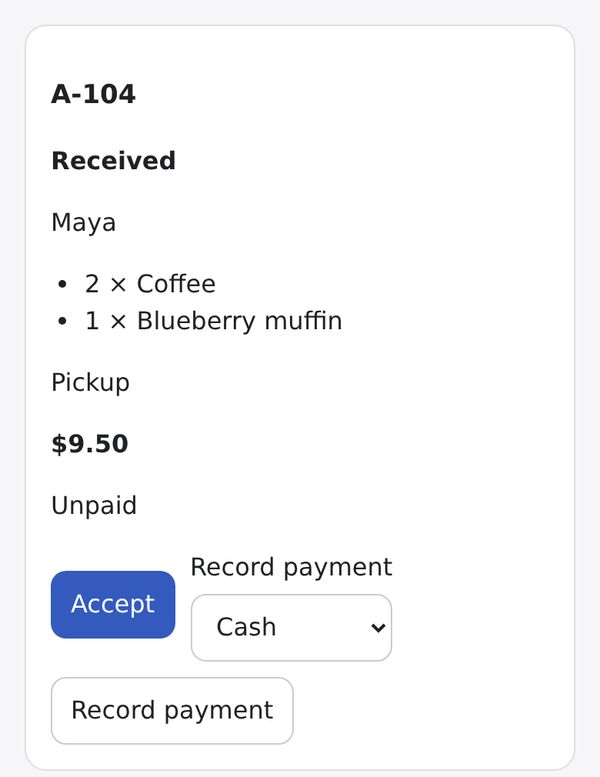Open the Cash payment method dropdown

click(x=291, y=627)
